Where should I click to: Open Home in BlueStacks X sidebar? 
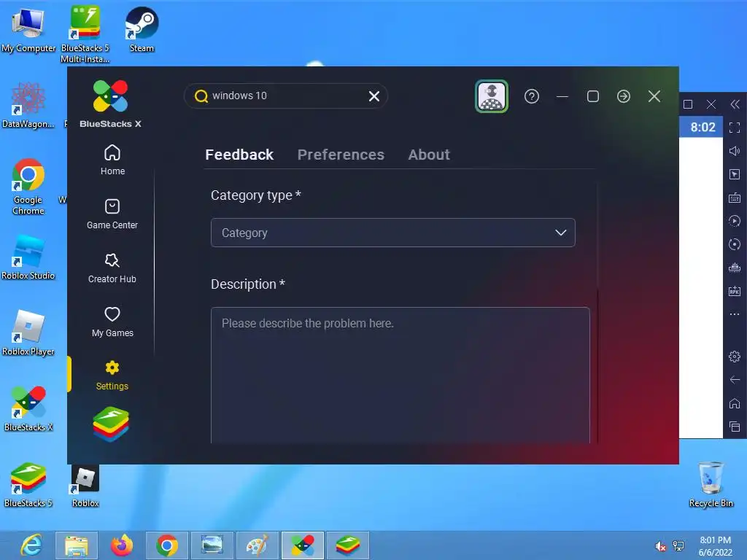tap(112, 160)
